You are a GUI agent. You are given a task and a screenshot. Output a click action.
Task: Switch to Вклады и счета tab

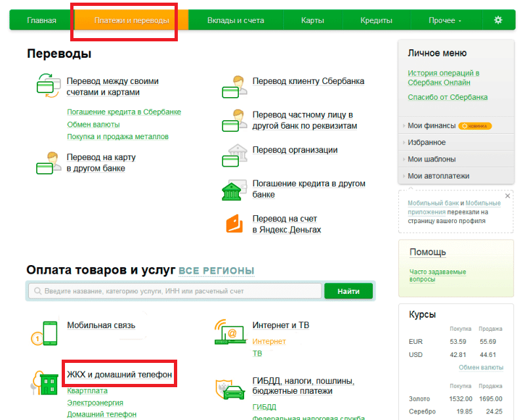tap(236, 20)
